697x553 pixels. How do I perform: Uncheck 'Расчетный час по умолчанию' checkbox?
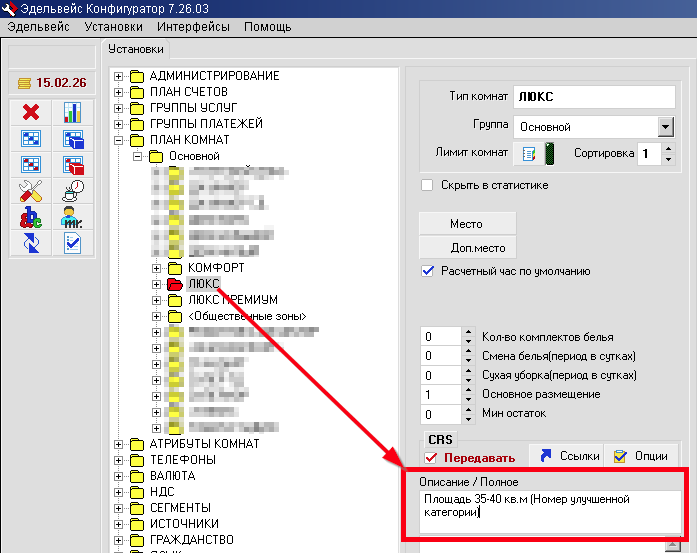coord(427,271)
